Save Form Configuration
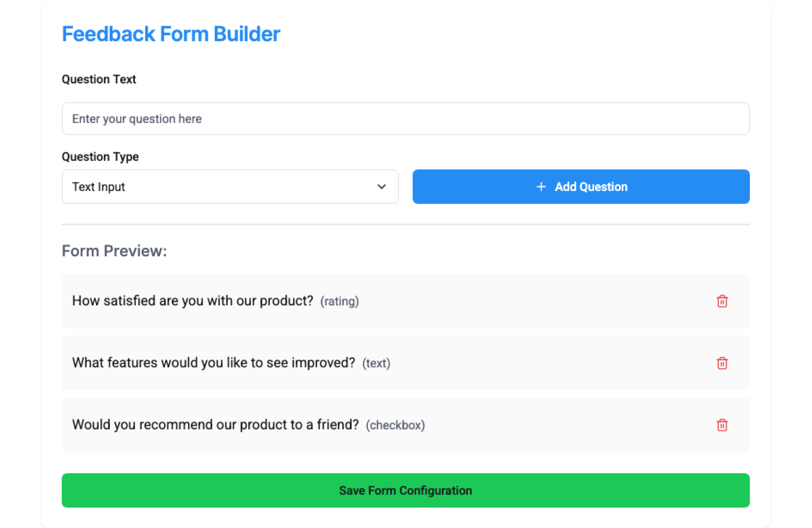 [405, 490]
